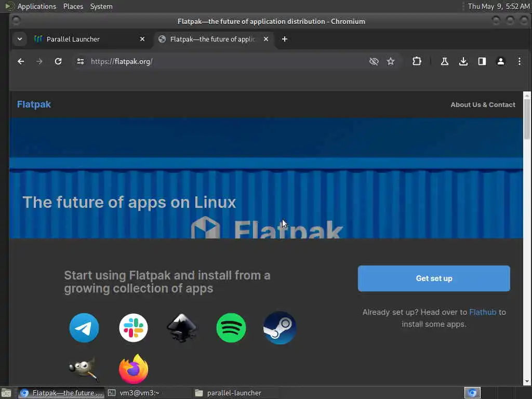The image size is (532, 399).
Task: Show downloads via the download icon
Action: click(463, 61)
